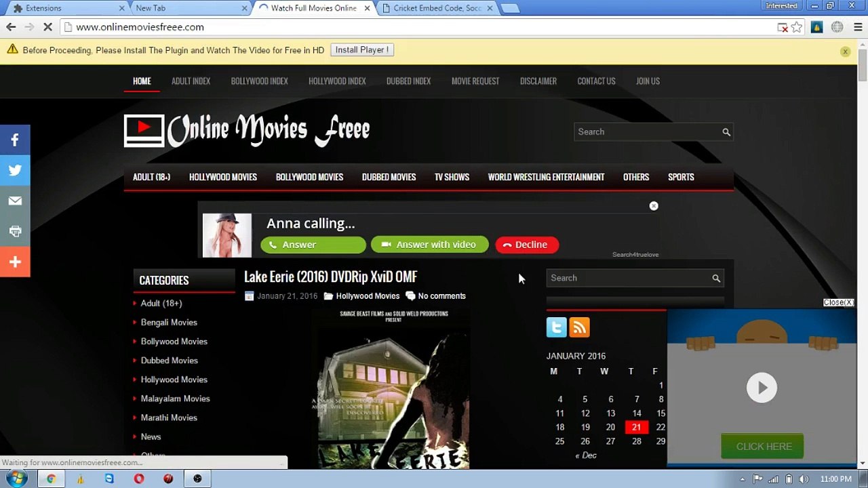Click the red Decline button
The height and width of the screenshot is (488, 868).
click(527, 245)
